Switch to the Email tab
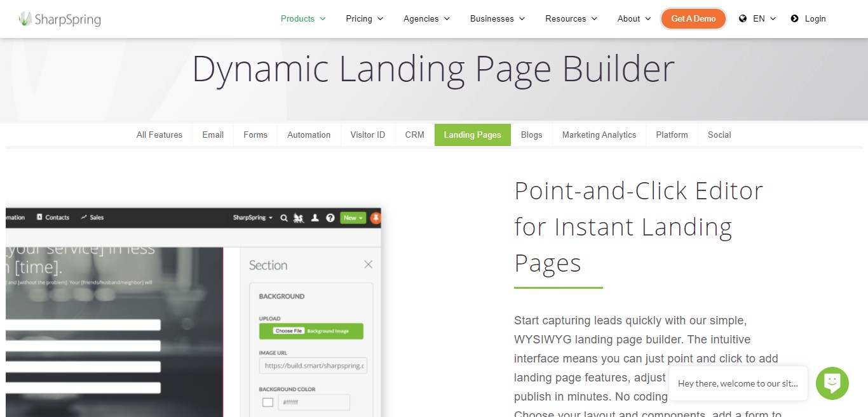 coord(213,135)
